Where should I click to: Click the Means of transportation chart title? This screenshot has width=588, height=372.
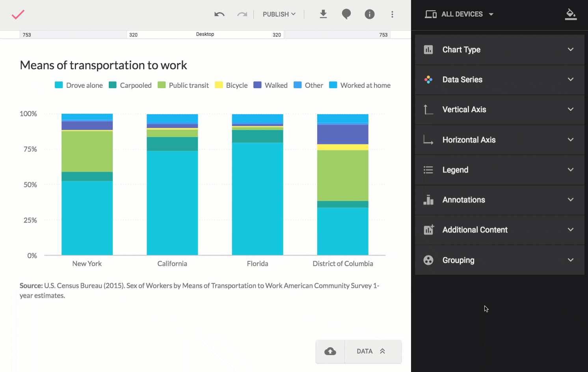[x=103, y=65]
